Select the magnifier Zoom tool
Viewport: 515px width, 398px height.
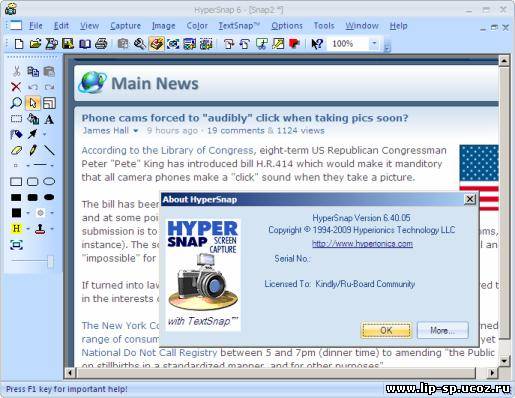pyautogui.click(x=16, y=103)
